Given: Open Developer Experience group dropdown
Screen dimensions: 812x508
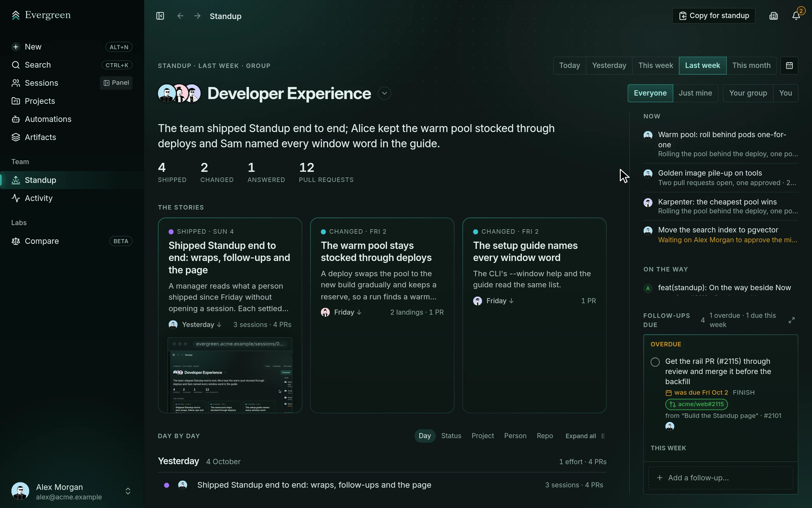Looking at the screenshot, I should tap(384, 93).
